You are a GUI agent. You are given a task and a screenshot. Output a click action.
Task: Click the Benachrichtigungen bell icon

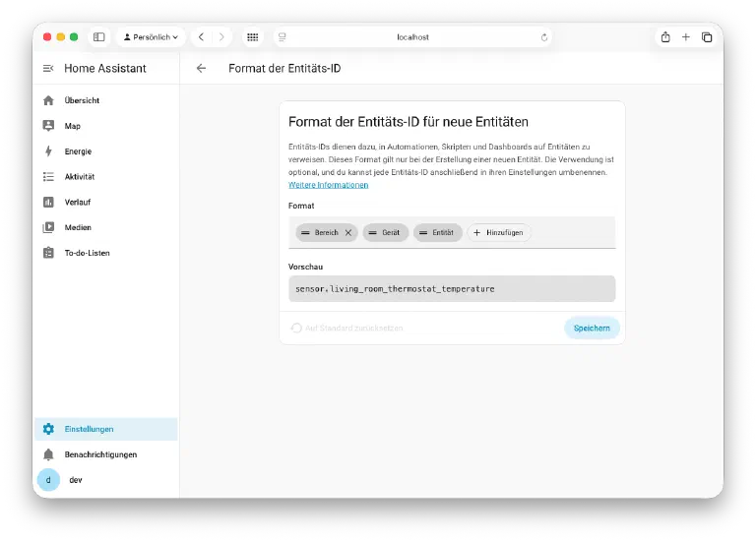tap(48, 454)
